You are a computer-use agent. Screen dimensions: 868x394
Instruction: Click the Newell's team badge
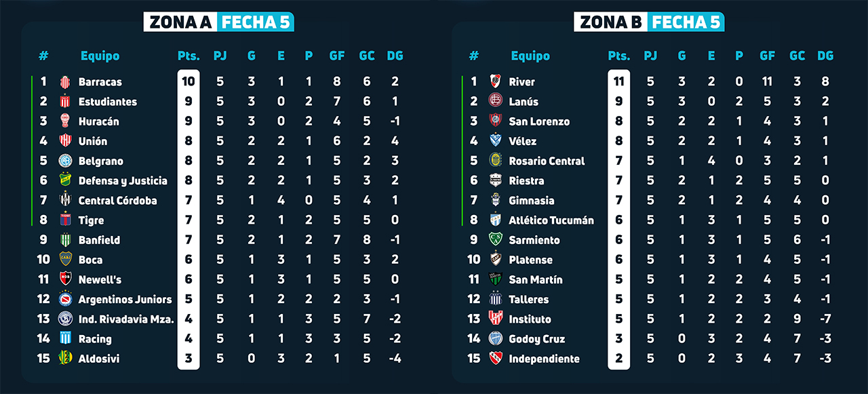click(66, 279)
